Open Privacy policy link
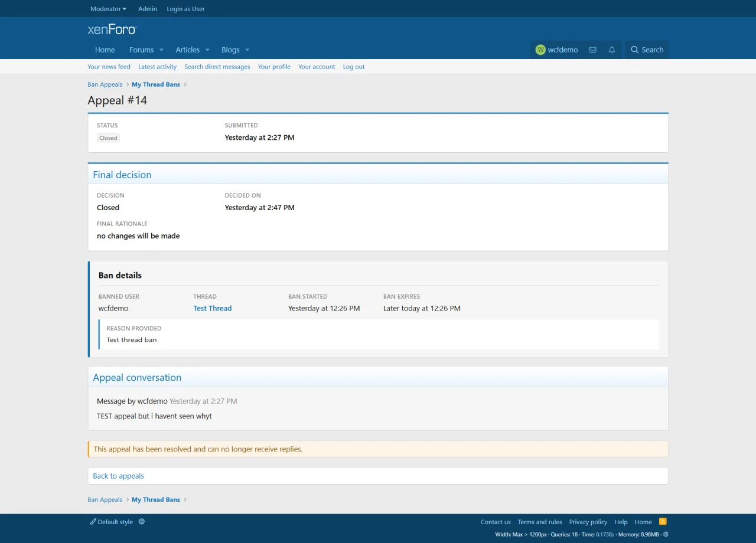756x543 pixels. click(x=588, y=522)
